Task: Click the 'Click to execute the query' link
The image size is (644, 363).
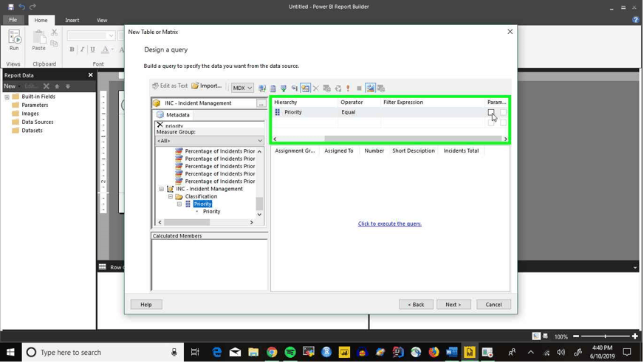Action: pos(389,224)
